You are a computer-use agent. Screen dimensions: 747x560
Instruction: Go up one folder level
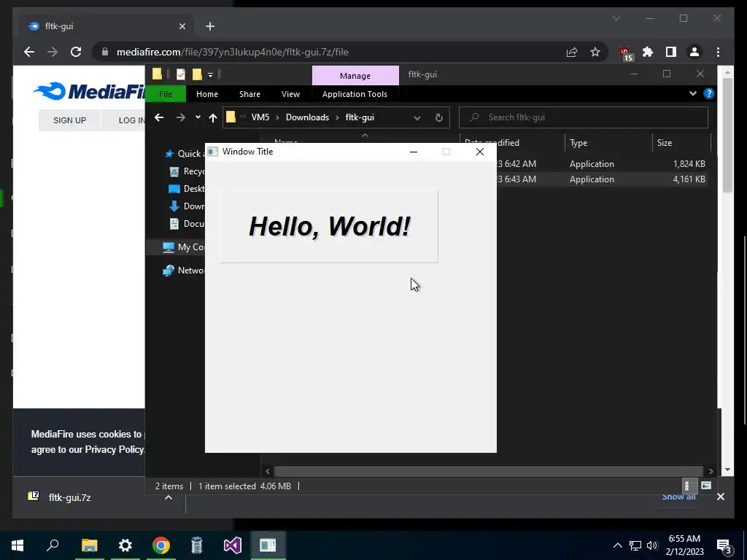coord(213,117)
